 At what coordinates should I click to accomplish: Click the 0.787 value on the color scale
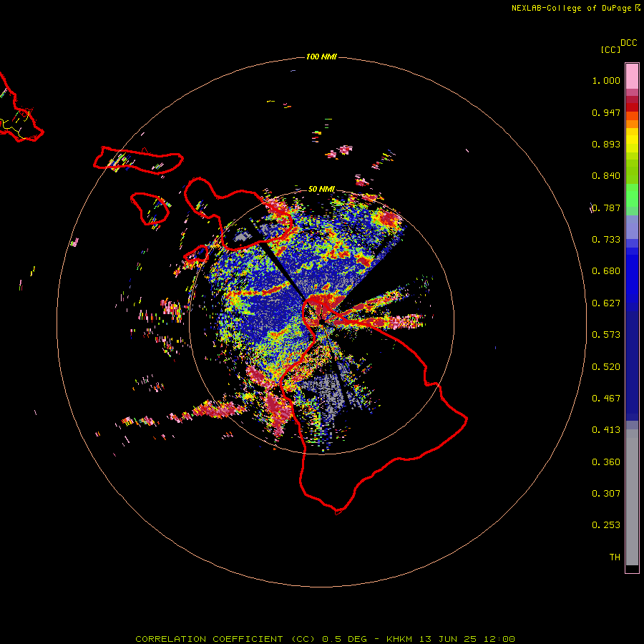coord(606,208)
